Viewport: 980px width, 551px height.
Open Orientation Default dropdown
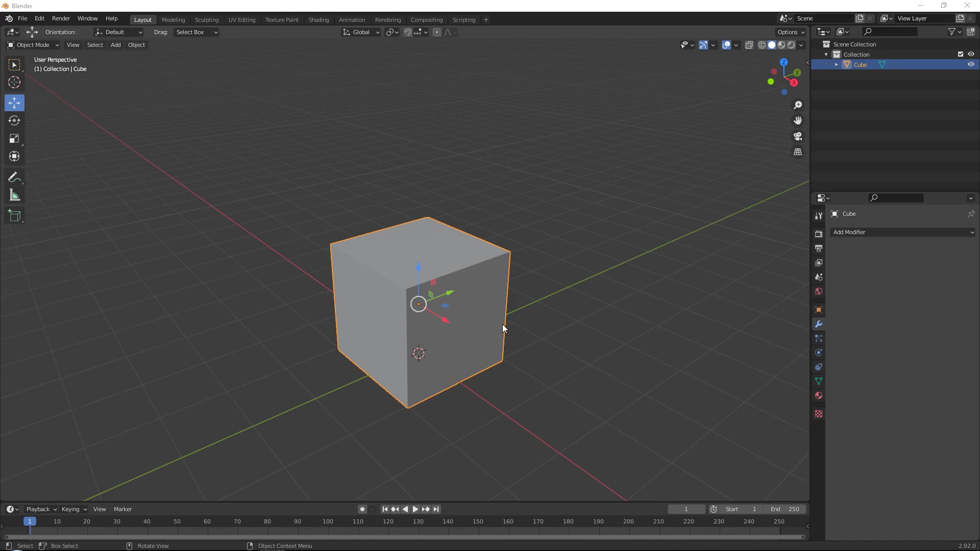[118, 32]
